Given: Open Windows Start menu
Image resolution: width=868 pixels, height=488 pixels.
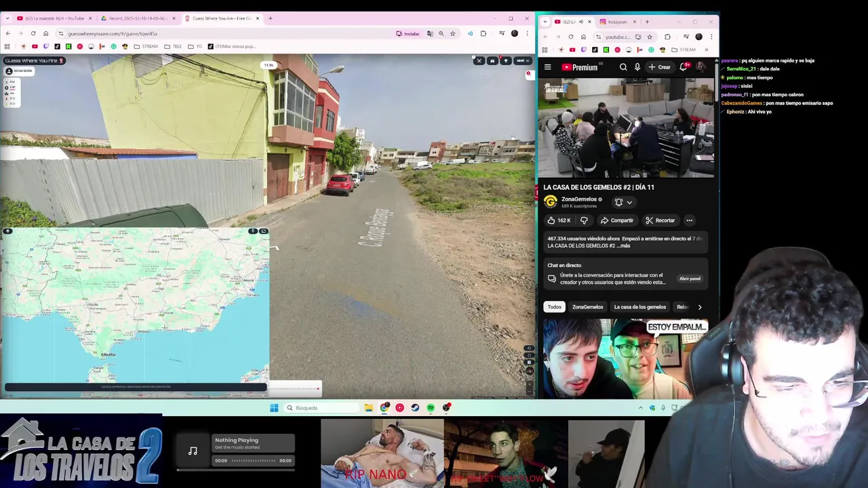Looking at the screenshot, I should pyautogui.click(x=274, y=408).
